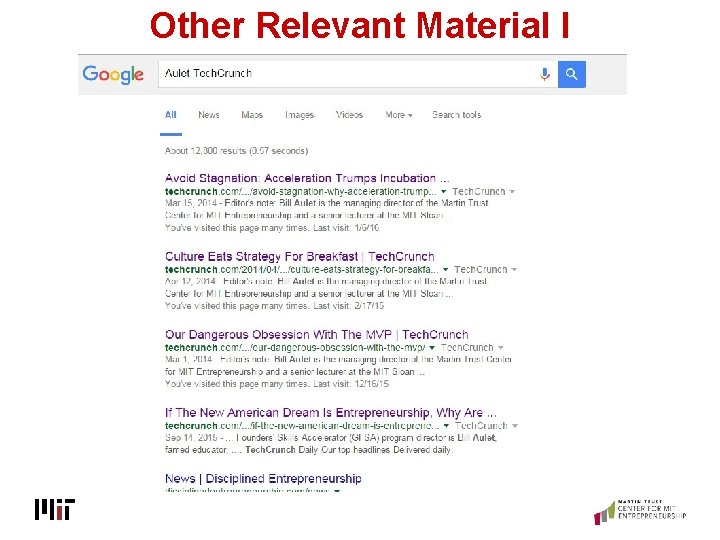
Task: Click the techcrunch.com culture-eats-strategy URL text
Action: click(301, 270)
